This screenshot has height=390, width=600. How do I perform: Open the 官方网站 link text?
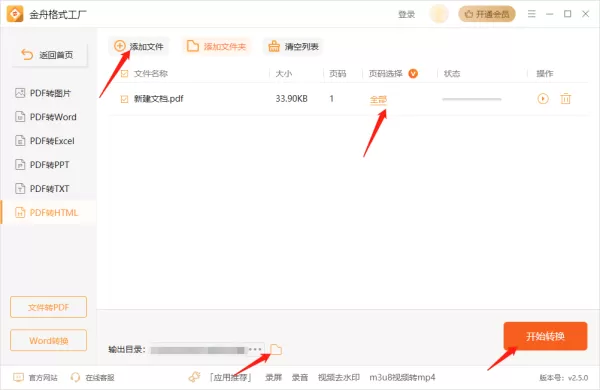(x=43, y=378)
